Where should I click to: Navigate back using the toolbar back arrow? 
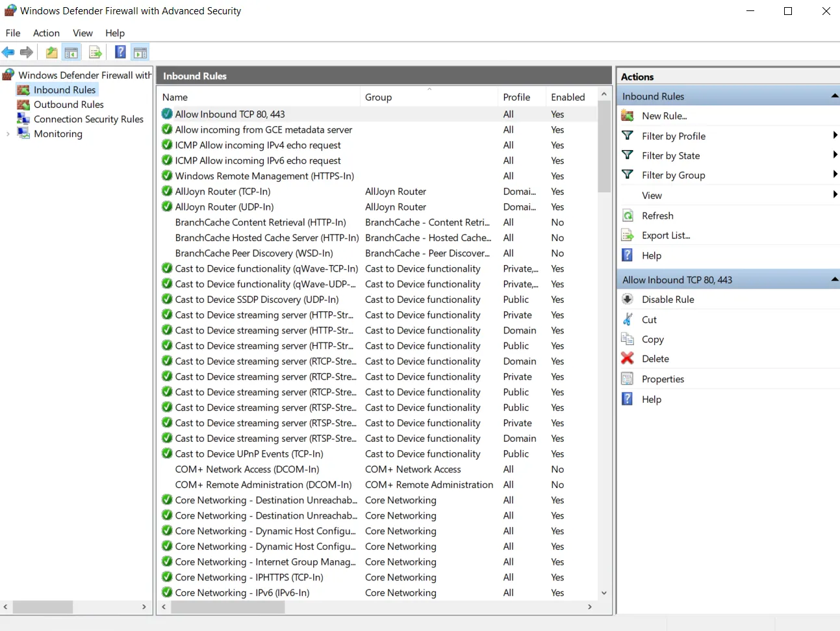coord(8,52)
